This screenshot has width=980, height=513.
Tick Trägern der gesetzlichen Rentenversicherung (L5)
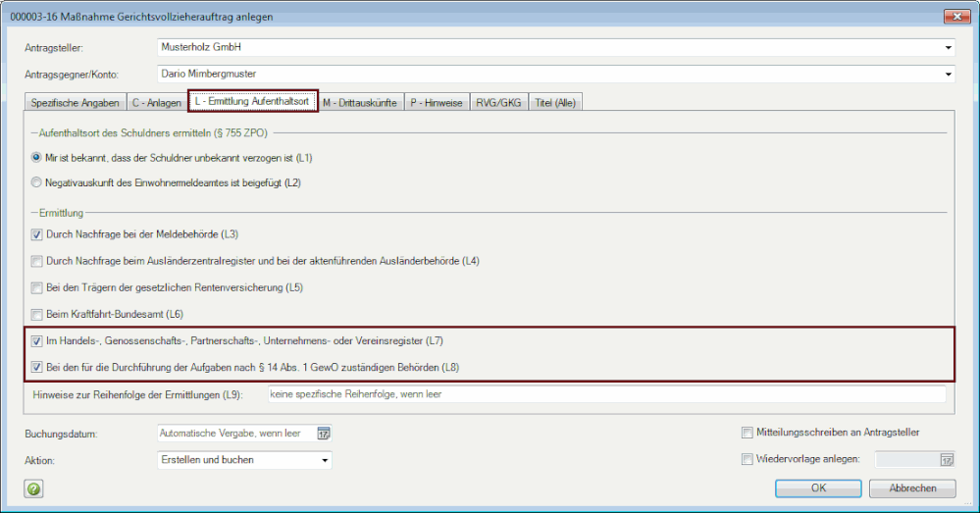(x=37, y=287)
